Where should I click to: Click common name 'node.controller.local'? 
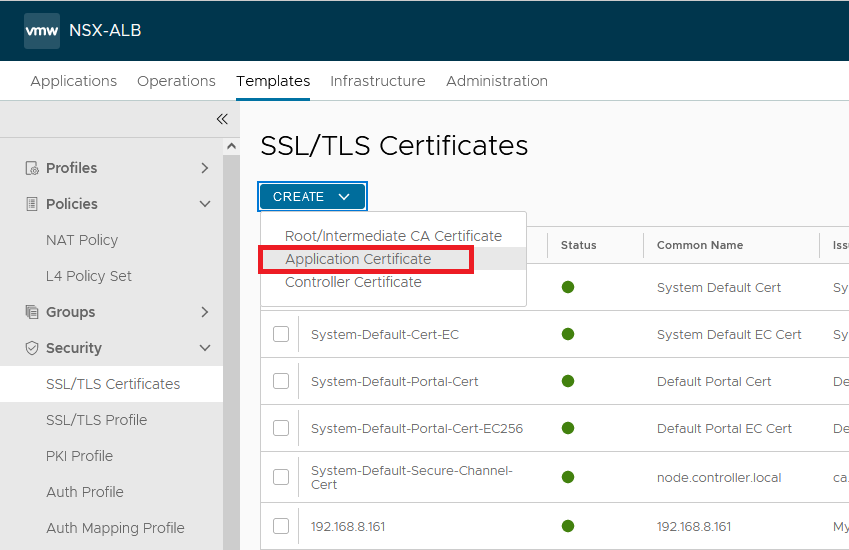click(x=719, y=477)
